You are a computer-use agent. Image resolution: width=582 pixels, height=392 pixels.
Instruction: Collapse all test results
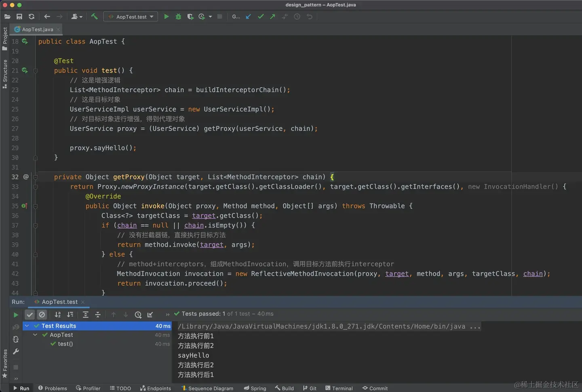point(98,314)
